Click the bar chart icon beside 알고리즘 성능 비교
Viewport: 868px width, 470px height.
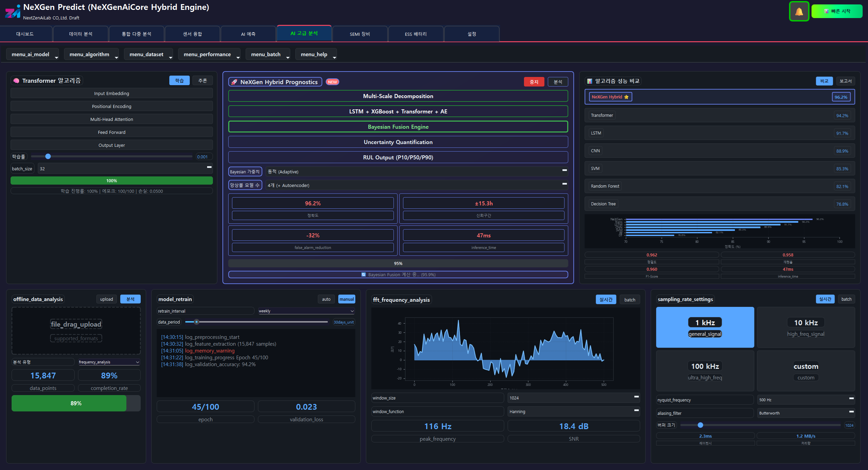pos(589,81)
